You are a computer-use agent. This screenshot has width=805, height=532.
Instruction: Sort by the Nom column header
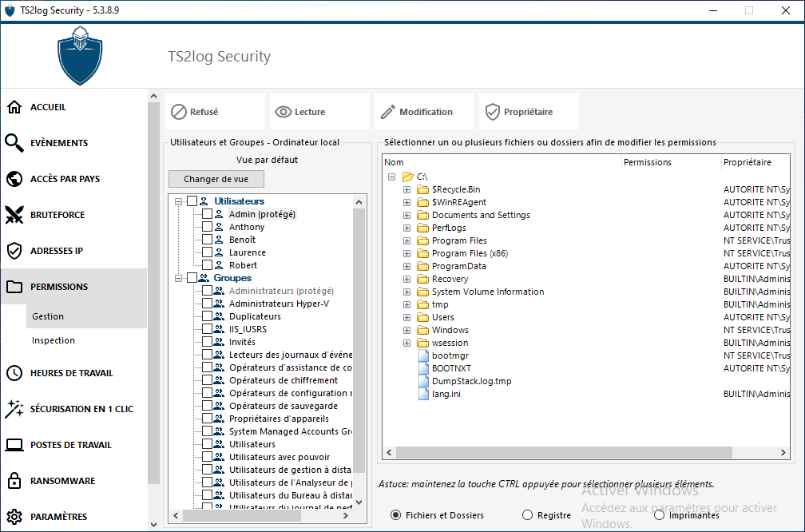(502, 162)
